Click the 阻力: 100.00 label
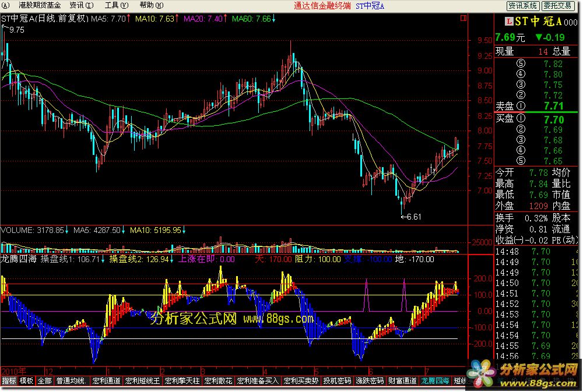The width and height of the screenshot is (583, 392). (318, 259)
